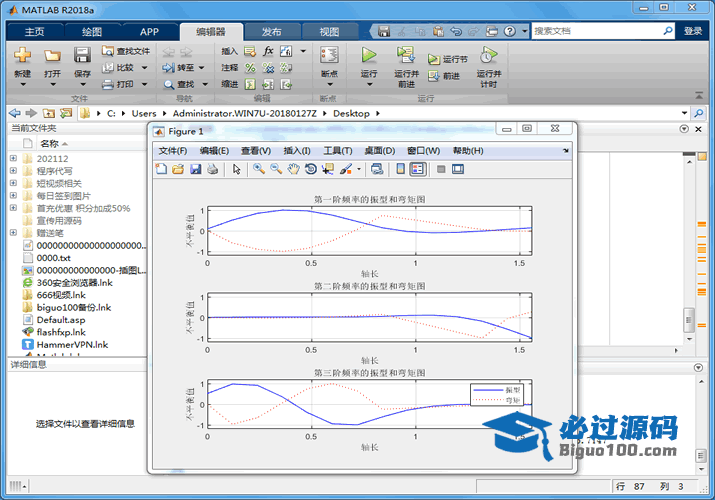
Task: Select the zoom out magnifier tool
Action: click(276, 169)
